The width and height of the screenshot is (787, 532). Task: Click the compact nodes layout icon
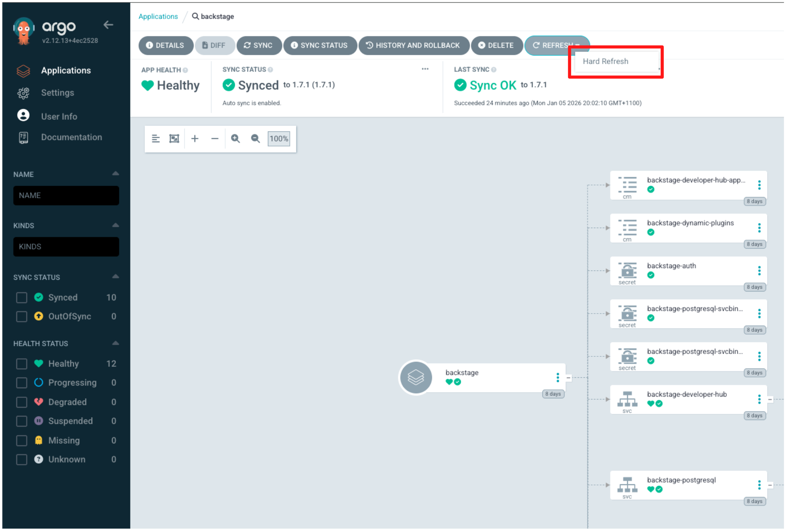tap(156, 139)
